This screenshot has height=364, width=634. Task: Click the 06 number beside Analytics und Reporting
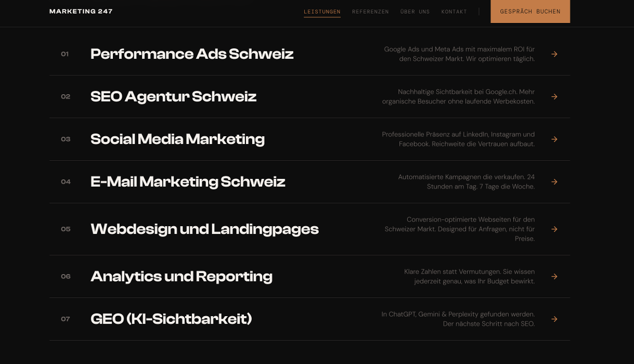pyautogui.click(x=66, y=276)
